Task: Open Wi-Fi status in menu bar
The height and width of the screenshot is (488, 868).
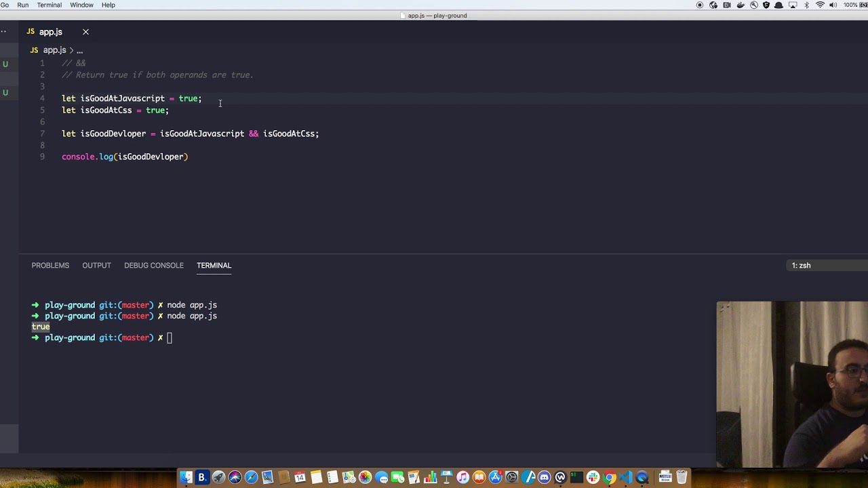Action: pos(820,5)
